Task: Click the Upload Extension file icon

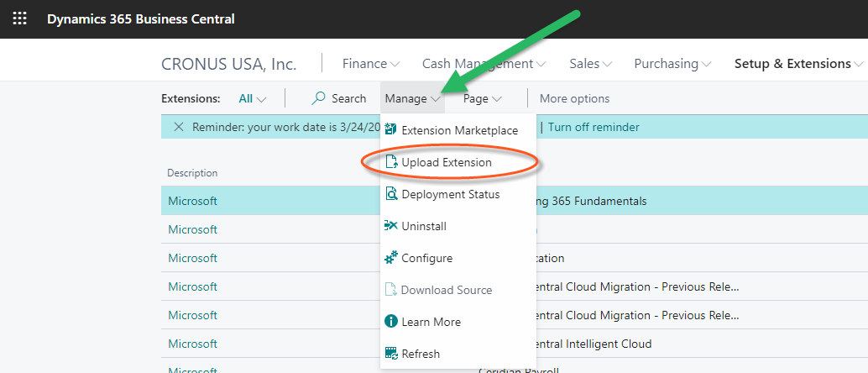Action: point(390,162)
